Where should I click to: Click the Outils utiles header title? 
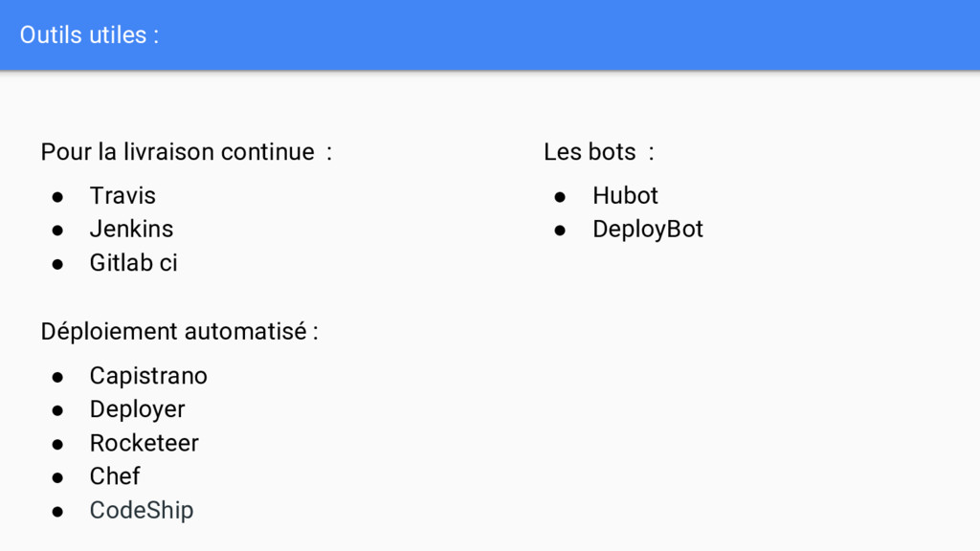[x=89, y=35]
